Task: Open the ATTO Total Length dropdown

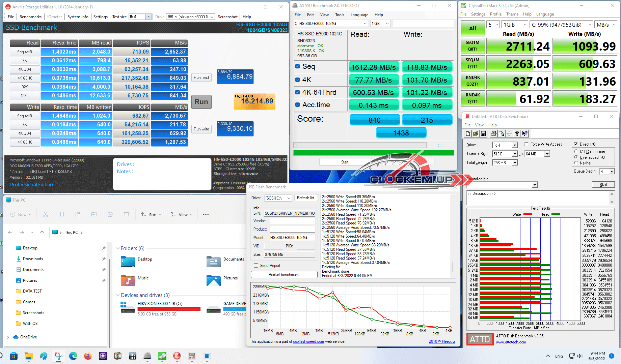Action: coord(515,163)
